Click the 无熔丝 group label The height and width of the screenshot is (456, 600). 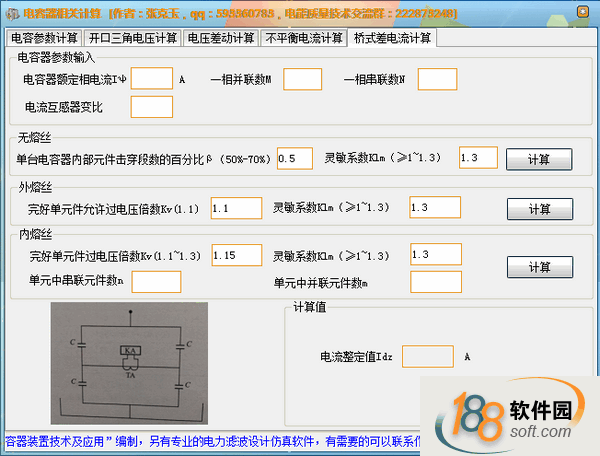tap(34, 138)
